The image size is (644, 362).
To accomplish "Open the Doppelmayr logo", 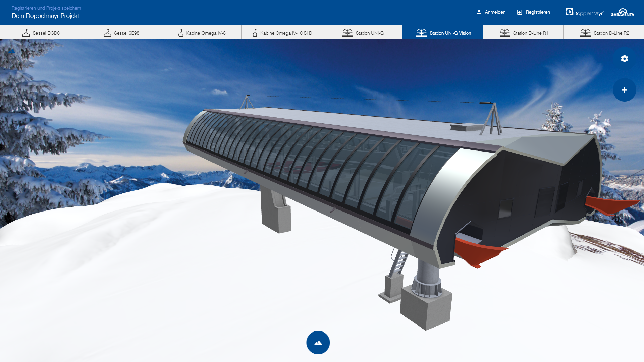I will [x=585, y=12].
